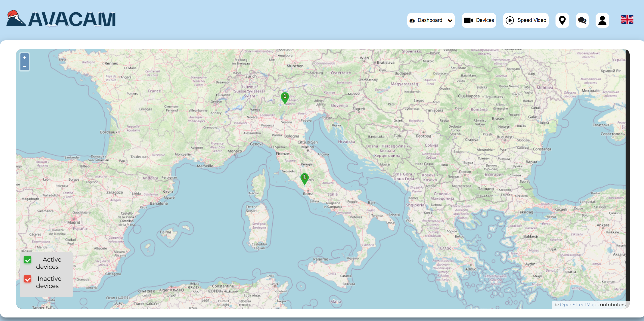Expand the Dashboard dropdown arrow

point(450,21)
